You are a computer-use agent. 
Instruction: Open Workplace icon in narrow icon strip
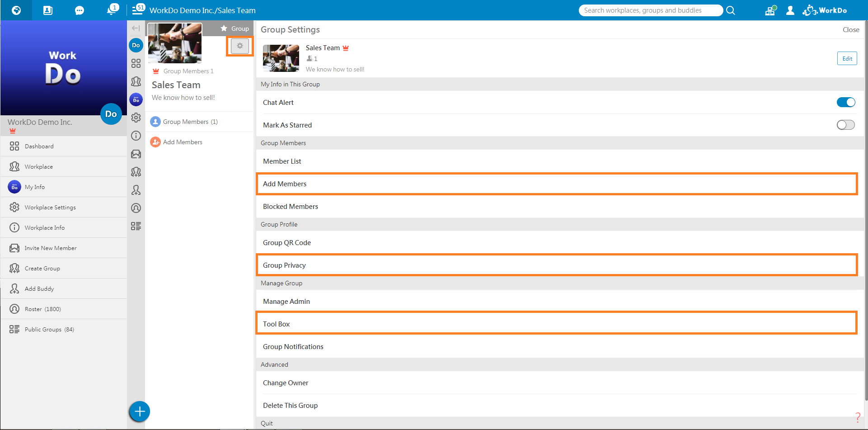136,81
